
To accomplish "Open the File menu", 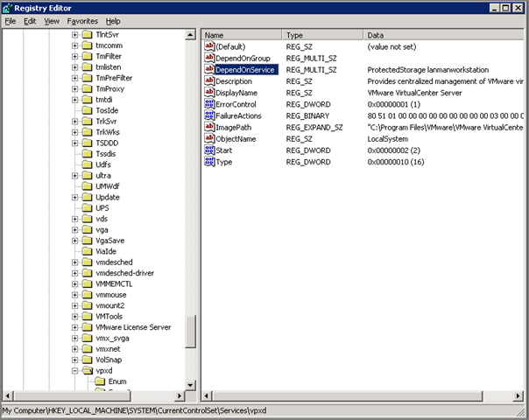I will (11, 21).
